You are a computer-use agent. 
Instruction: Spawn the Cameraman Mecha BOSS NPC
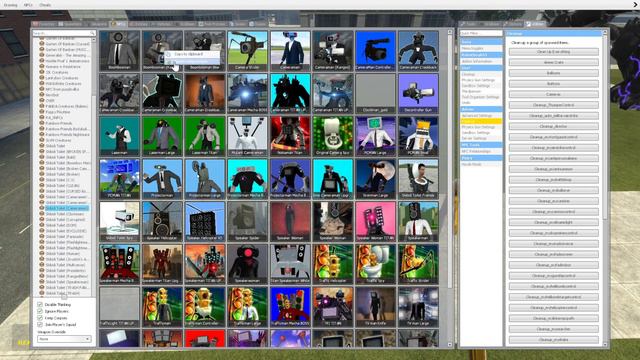tap(247, 93)
